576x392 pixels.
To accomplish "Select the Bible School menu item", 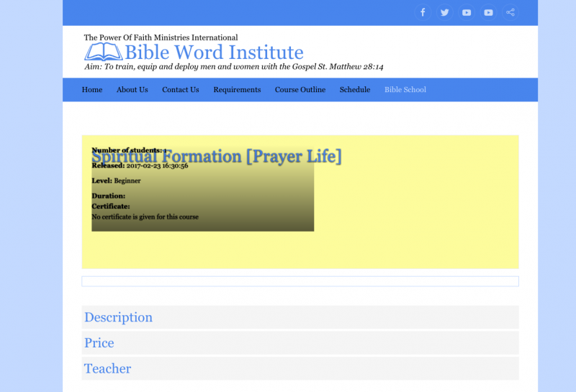I will click(405, 90).
